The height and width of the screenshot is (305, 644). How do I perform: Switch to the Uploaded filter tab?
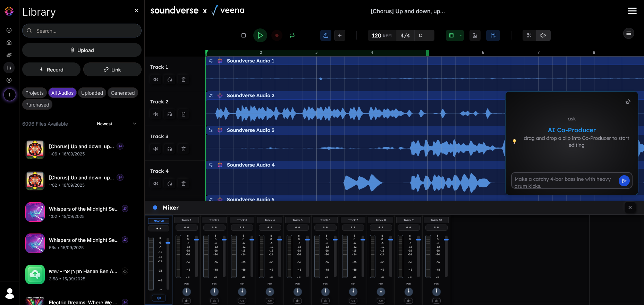92,93
